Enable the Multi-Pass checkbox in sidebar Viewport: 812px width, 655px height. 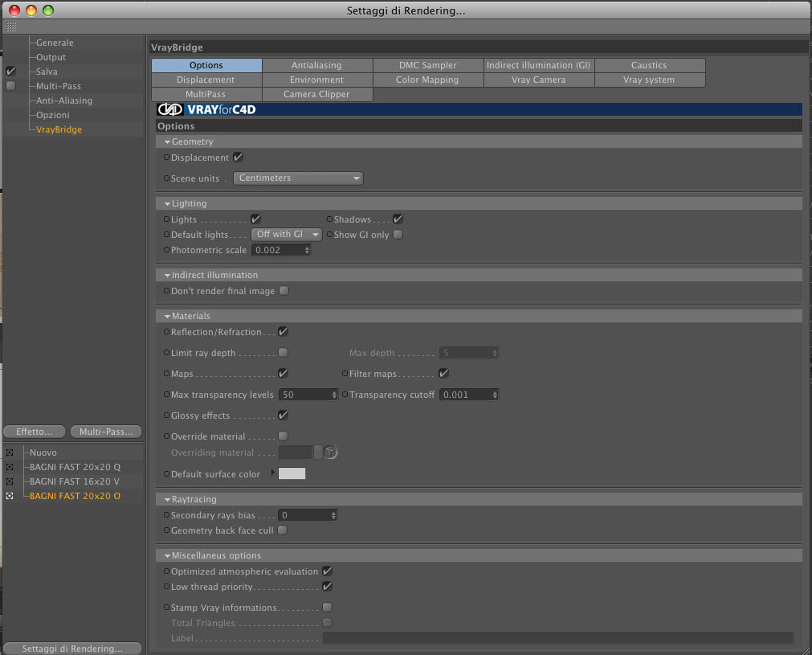pyautogui.click(x=10, y=85)
